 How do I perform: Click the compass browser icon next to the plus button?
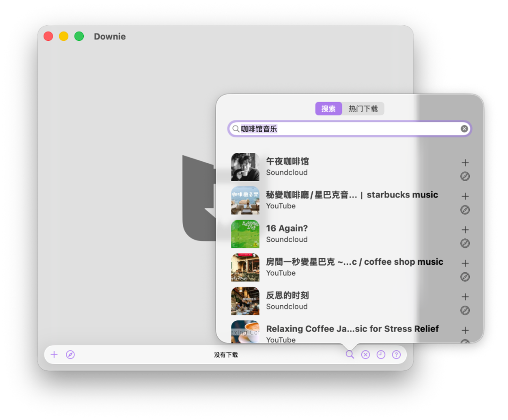[71, 354]
